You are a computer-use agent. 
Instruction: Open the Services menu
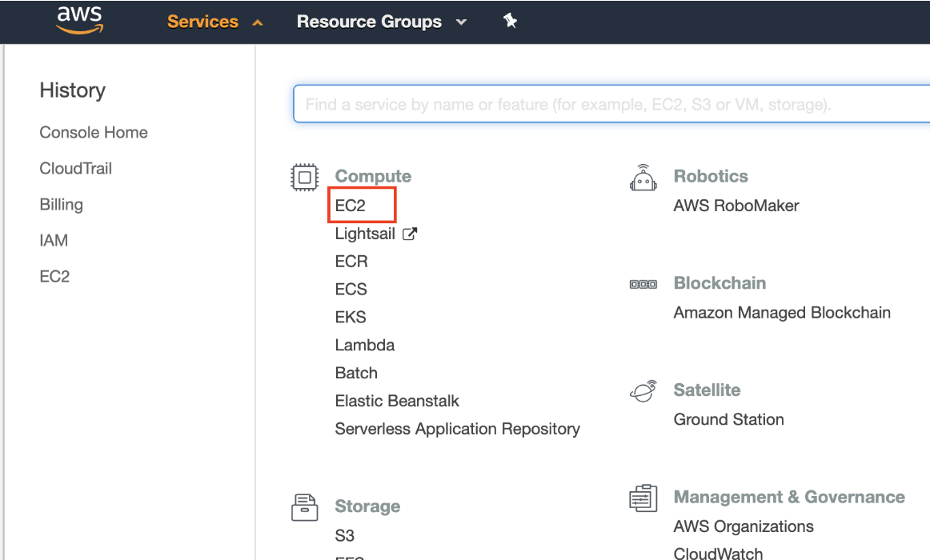(x=202, y=22)
